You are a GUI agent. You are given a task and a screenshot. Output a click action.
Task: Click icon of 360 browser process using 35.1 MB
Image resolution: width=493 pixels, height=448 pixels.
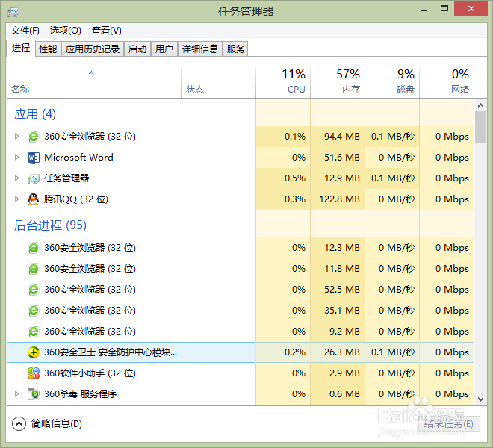pos(34,311)
